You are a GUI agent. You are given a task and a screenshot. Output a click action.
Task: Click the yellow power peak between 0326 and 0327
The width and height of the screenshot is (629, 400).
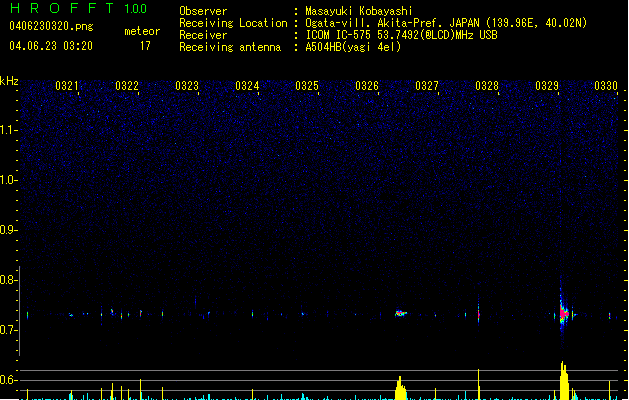point(400,388)
